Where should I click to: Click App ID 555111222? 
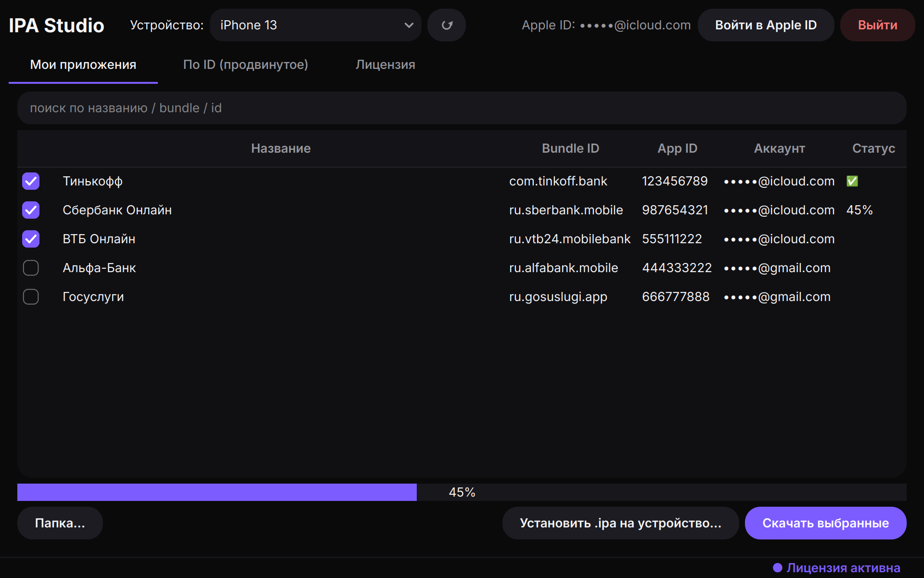672,239
